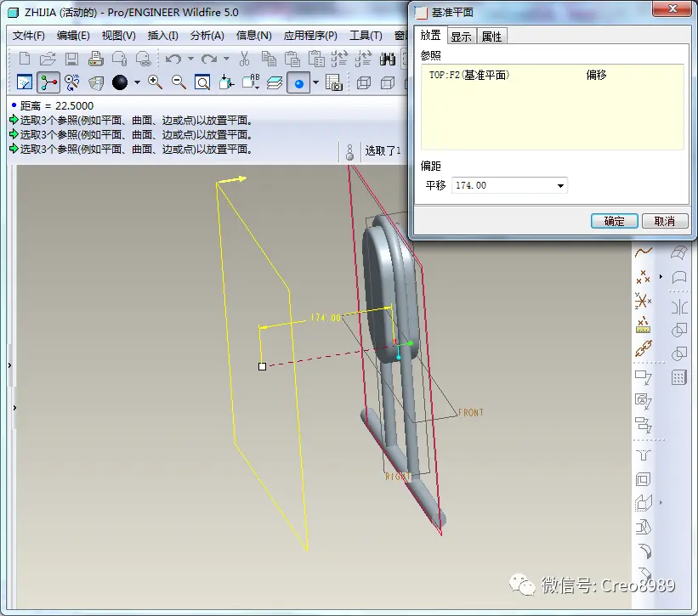
Task: Click the Print icon in toolbar
Action: (95, 59)
